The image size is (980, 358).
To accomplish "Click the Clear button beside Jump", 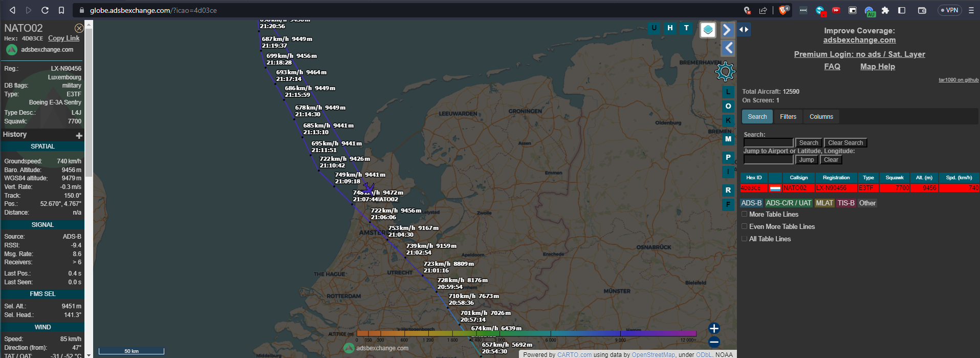I will [x=831, y=160].
